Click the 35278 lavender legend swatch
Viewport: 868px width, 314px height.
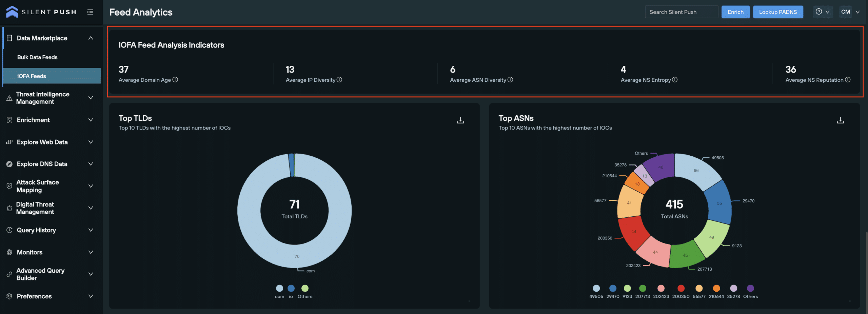[733, 288]
